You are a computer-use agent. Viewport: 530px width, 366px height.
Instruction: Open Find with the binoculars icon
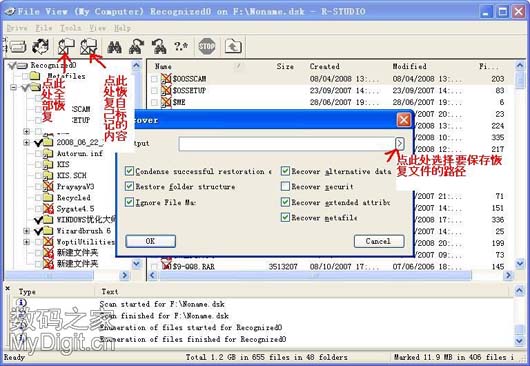(115, 47)
